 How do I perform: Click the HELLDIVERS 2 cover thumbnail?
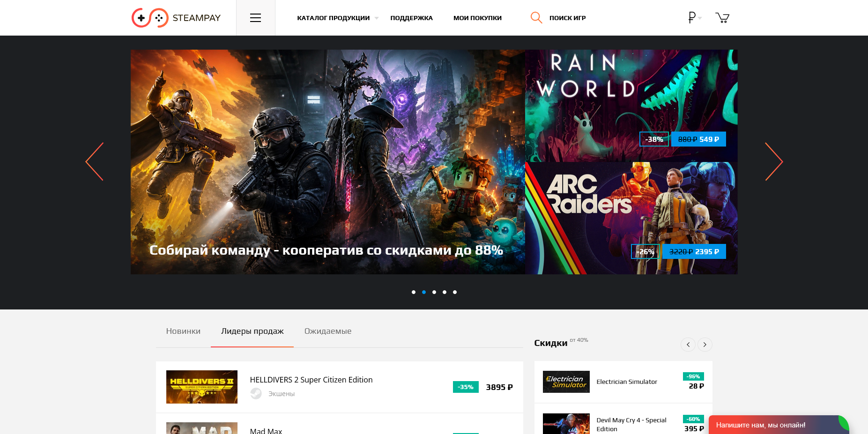pyautogui.click(x=202, y=387)
